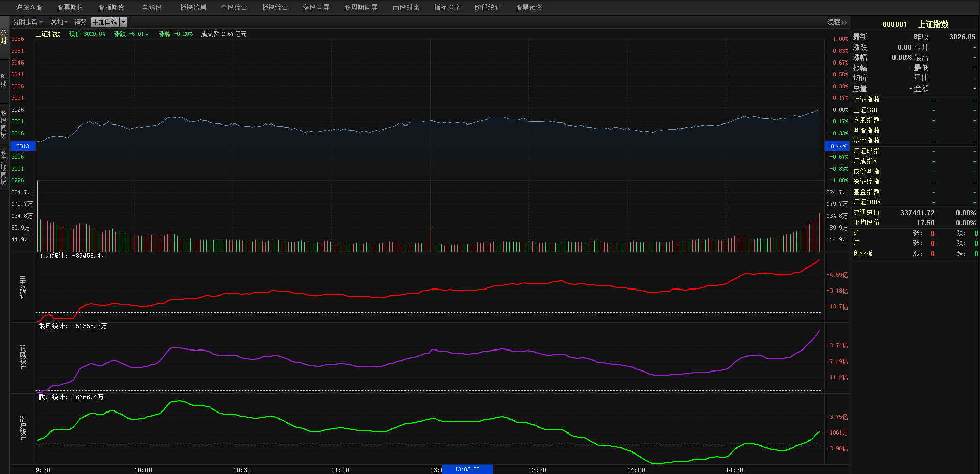Click the 主力统计: -89458.4万 readout
Screen dimensions: 980x474
(73, 255)
